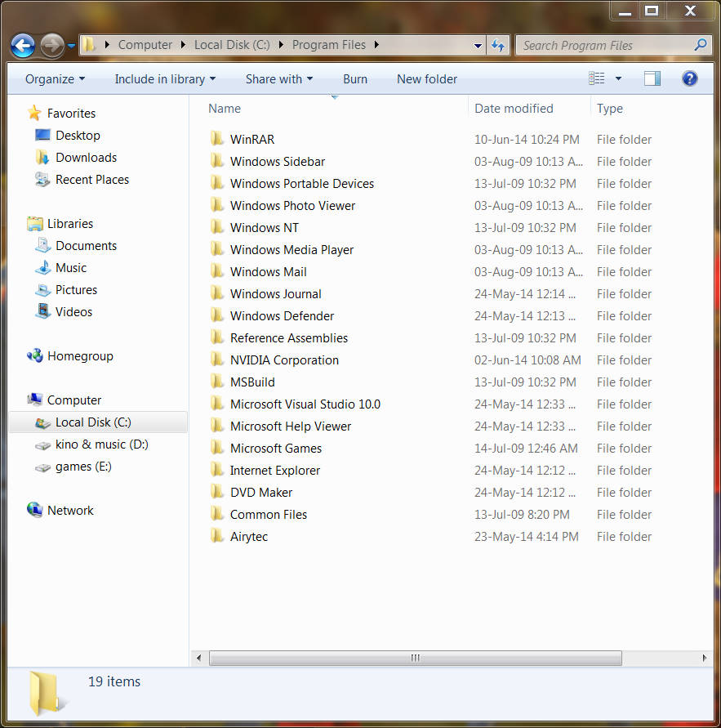Select Microsoft Visual Studio 10.0 folder icon
Screen dimensions: 721x728
(x=216, y=404)
